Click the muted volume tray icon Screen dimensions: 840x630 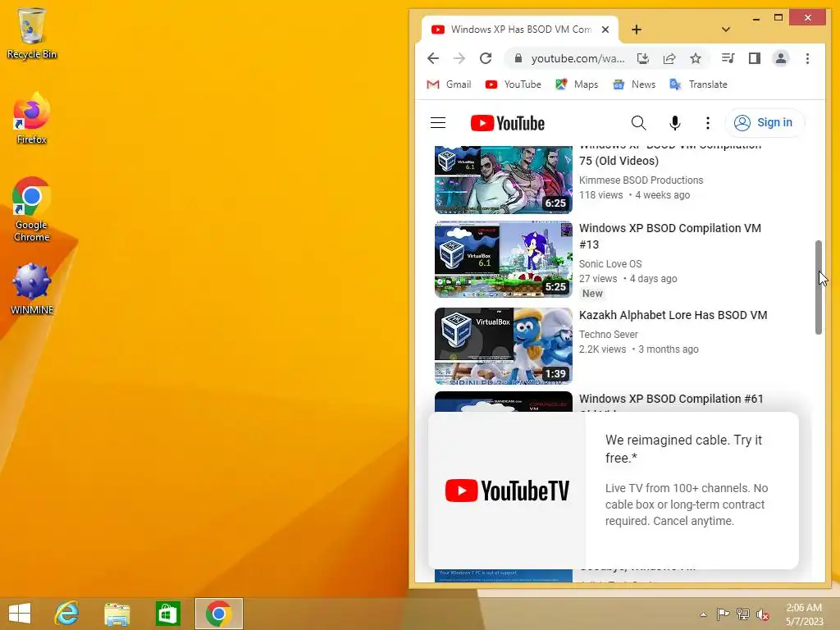tap(763, 614)
